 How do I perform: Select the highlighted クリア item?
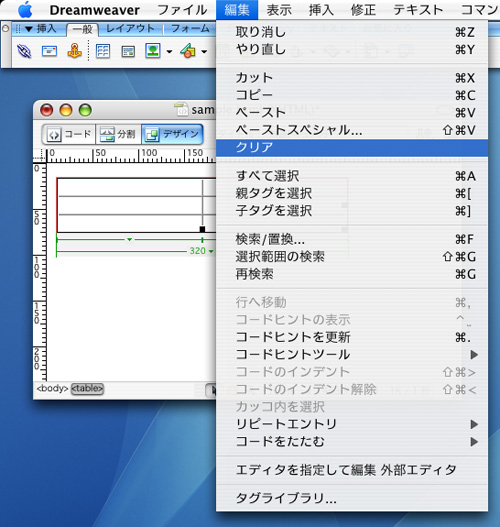click(352, 148)
